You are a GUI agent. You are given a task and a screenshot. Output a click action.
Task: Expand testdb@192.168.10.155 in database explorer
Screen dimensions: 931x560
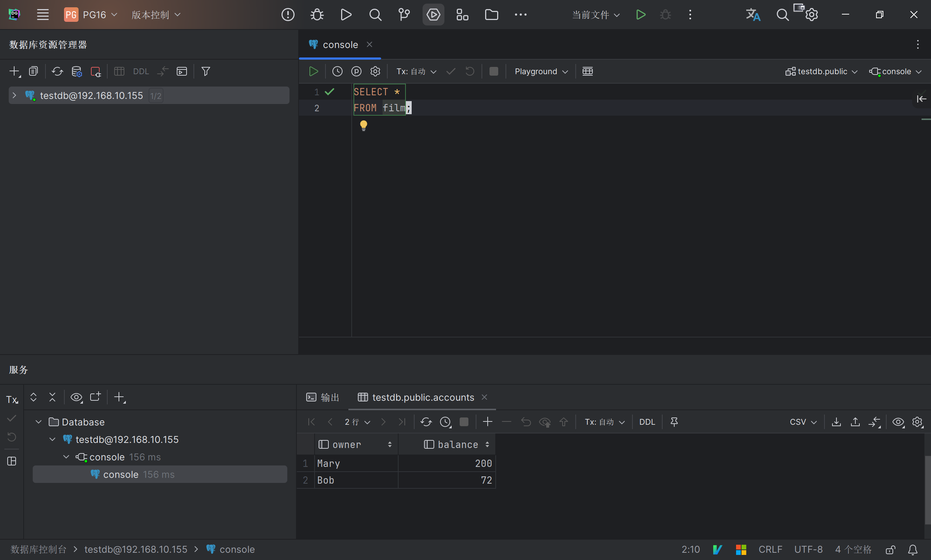[x=14, y=95]
